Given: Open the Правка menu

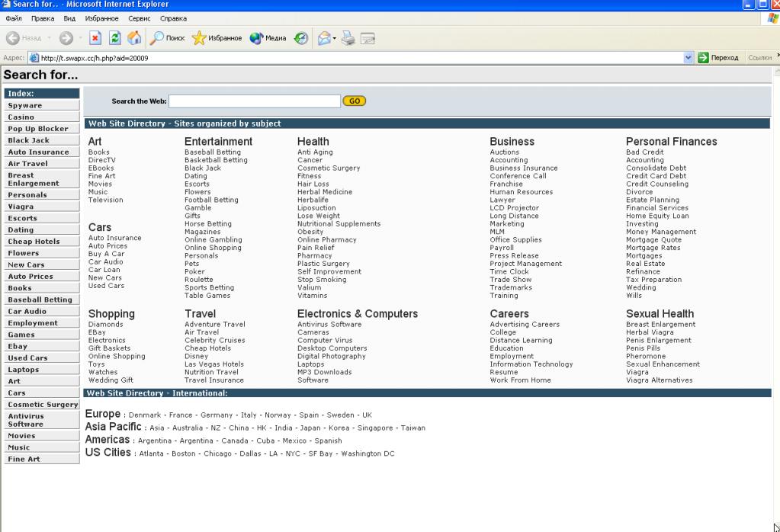Looking at the screenshot, I should click(43, 18).
